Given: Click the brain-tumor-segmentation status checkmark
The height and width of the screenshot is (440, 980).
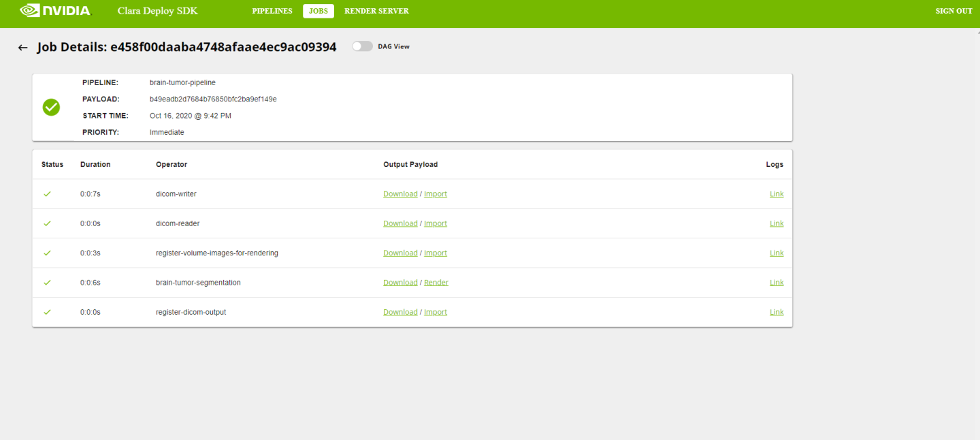Looking at the screenshot, I should tap(47, 283).
